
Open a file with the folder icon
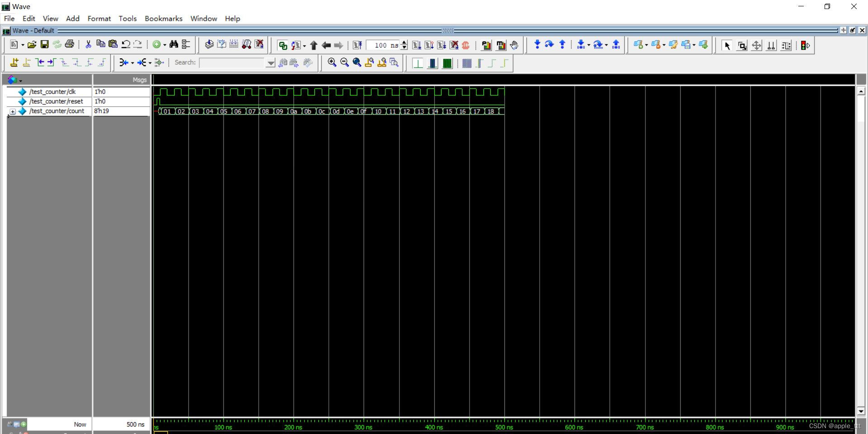click(x=32, y=44)
